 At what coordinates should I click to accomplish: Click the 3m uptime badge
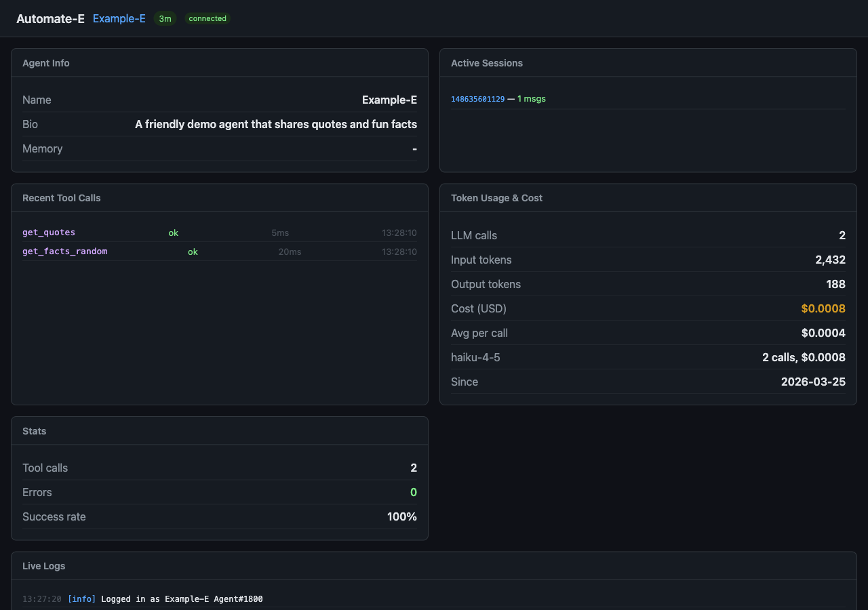(165, 19)
